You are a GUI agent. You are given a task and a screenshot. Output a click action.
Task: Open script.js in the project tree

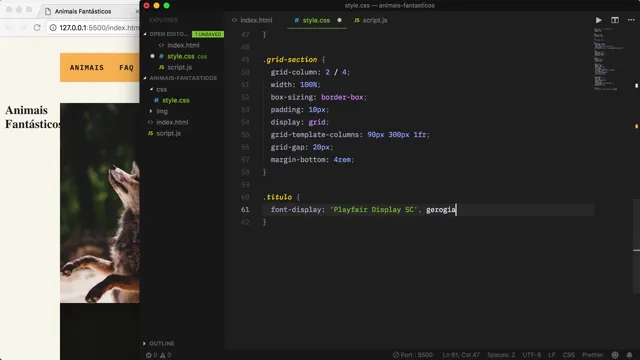coord(168,133)
